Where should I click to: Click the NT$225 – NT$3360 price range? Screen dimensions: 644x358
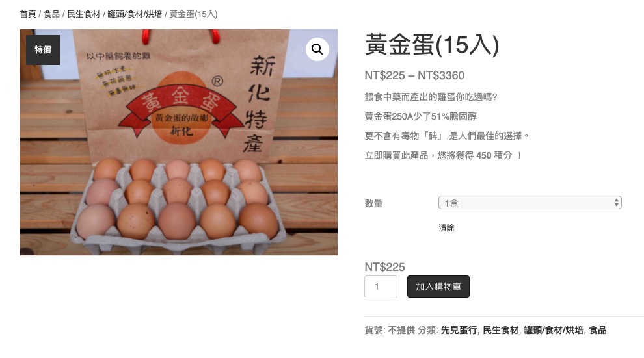pyautogui.click(x=414, y=75)
